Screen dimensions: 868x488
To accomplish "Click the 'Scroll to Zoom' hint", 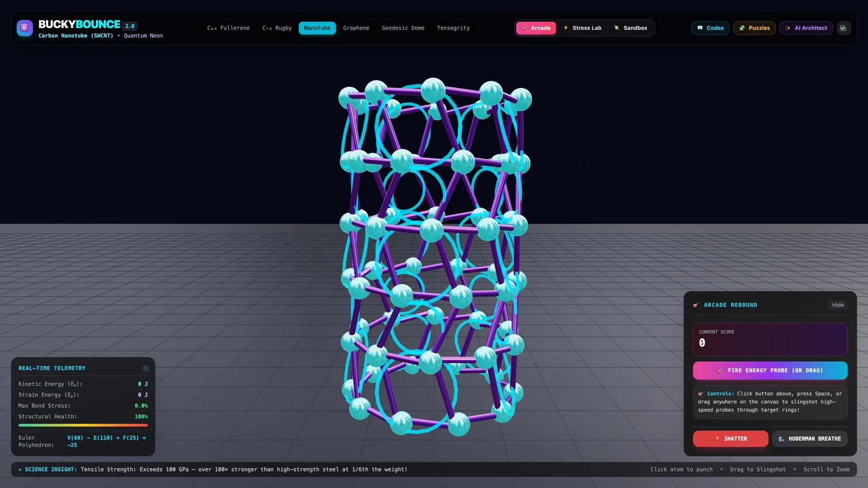I will click(x=826, y=469).
